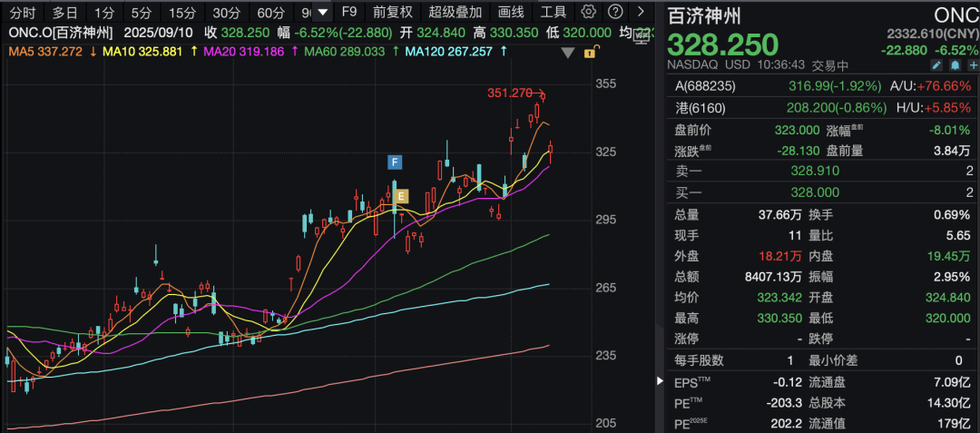980x433 pixels.
Task: Add stock to watchlist with plus icon
Action: (972, 65)
